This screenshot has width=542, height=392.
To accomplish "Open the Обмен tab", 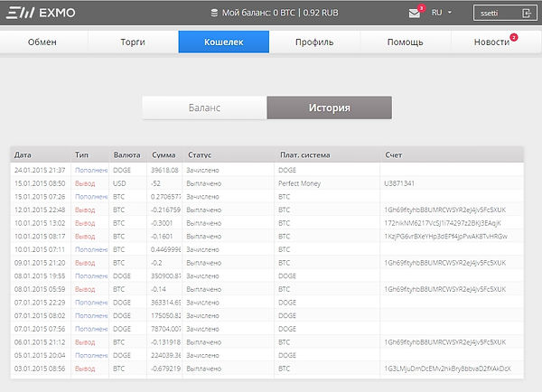I will pyautogui.click(x=42, y=42).
